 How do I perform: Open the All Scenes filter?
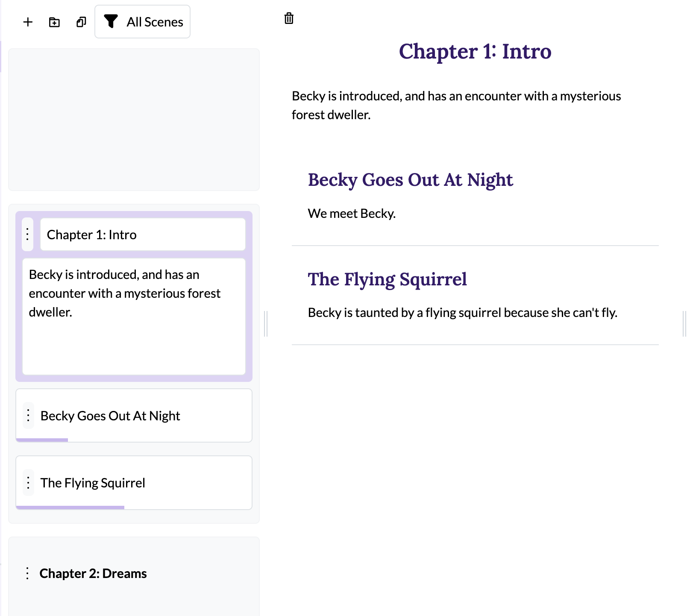tap(142, 22)
